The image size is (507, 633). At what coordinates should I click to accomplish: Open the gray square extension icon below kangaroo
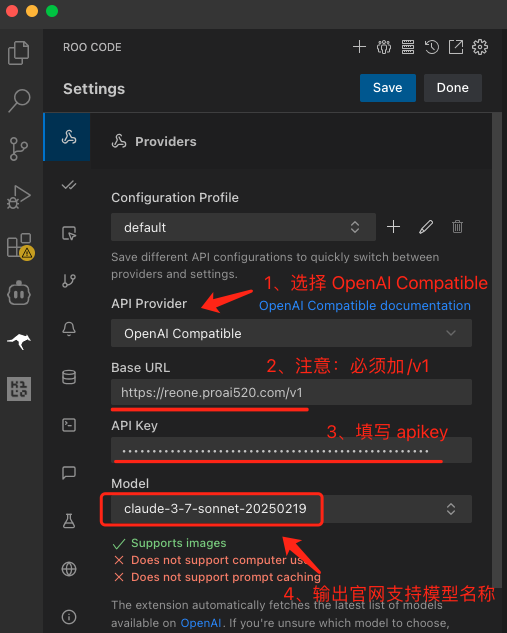(19, 389)
